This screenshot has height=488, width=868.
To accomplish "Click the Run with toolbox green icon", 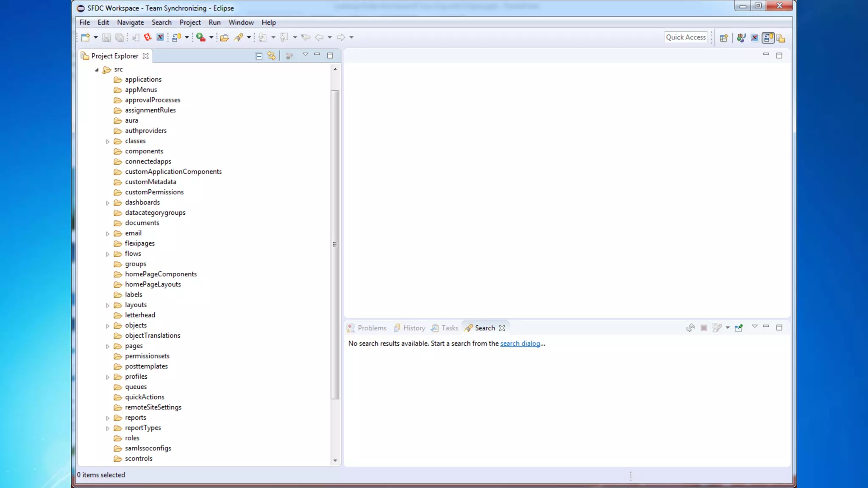I will pos(201,37).
